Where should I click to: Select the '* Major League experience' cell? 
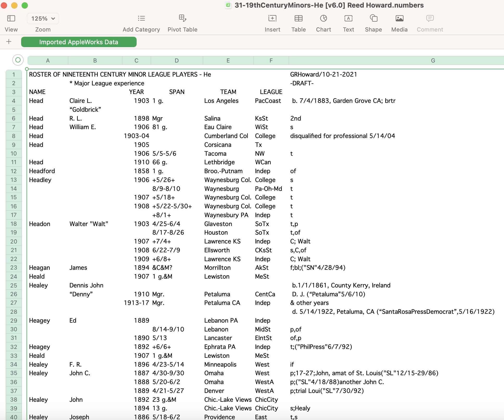[107, 83]
